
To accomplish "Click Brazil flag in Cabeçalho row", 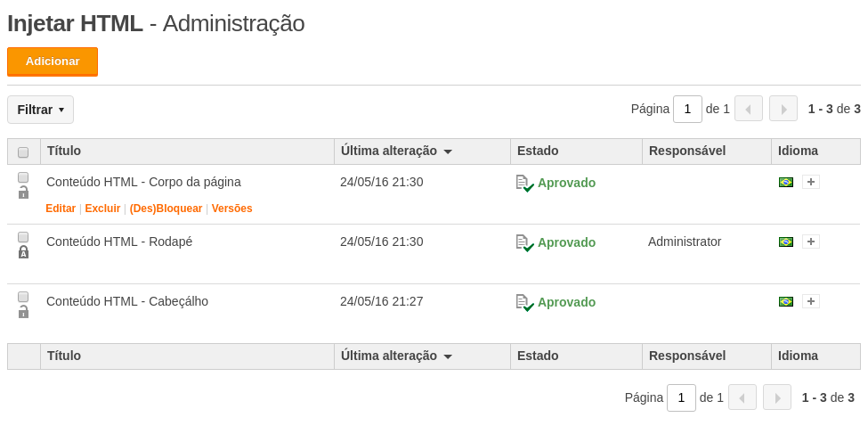I will 785,301.
